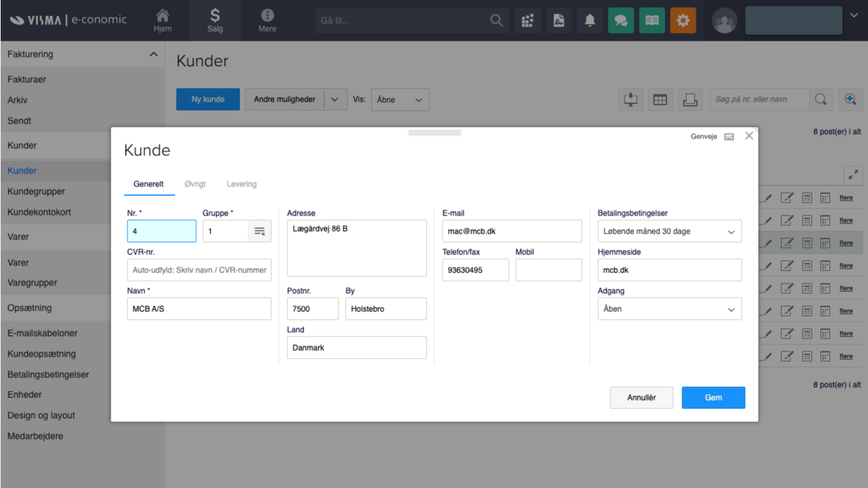Click a flere link in the customer list
Viewport: 868px width, 488px height.
(x=846, y=197)
